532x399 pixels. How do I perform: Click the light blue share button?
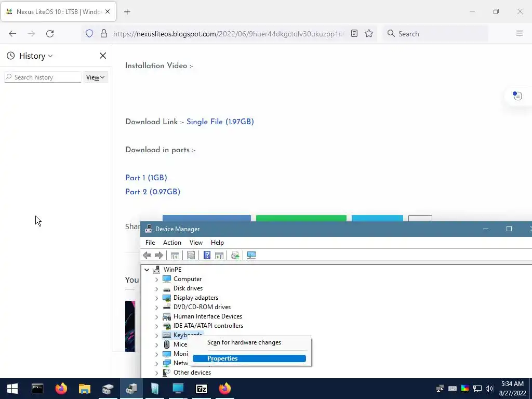click(377, 218)
